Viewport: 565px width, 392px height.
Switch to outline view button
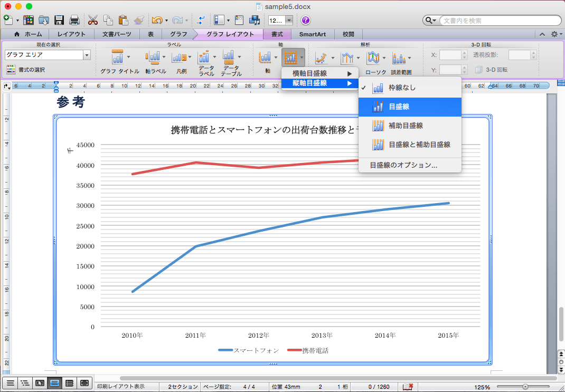point(25,383)
